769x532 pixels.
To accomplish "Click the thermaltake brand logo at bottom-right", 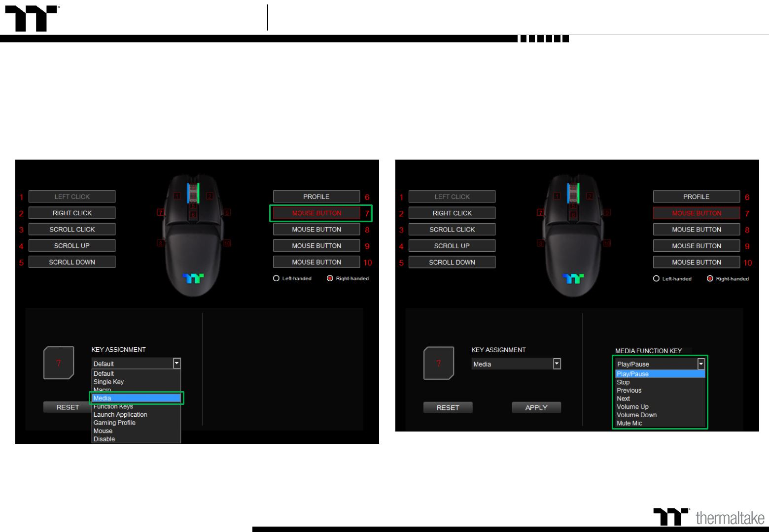I will click(709, 517).
